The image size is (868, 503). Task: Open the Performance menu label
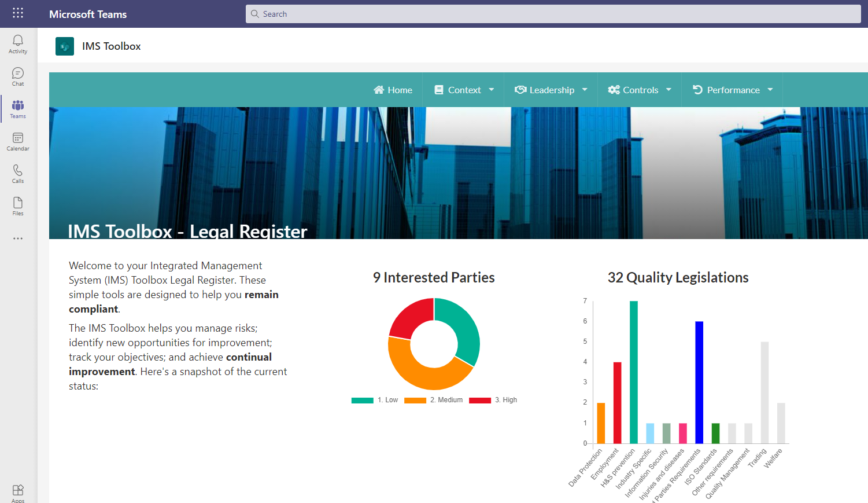733,90
